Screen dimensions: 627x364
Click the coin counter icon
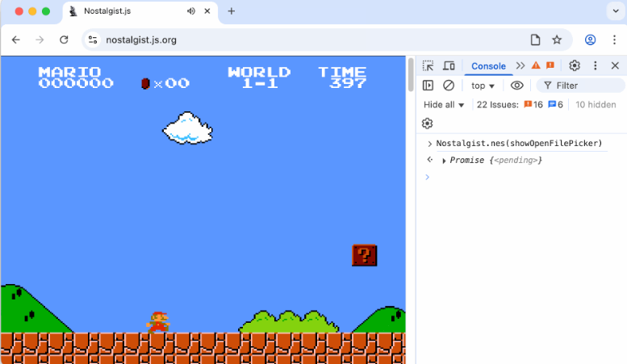145,83
